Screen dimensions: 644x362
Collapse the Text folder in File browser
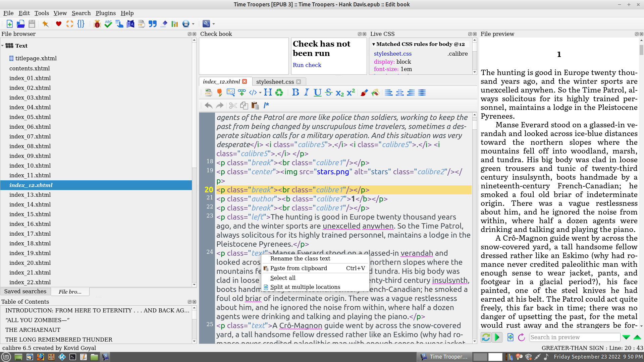tap(3, 46)
